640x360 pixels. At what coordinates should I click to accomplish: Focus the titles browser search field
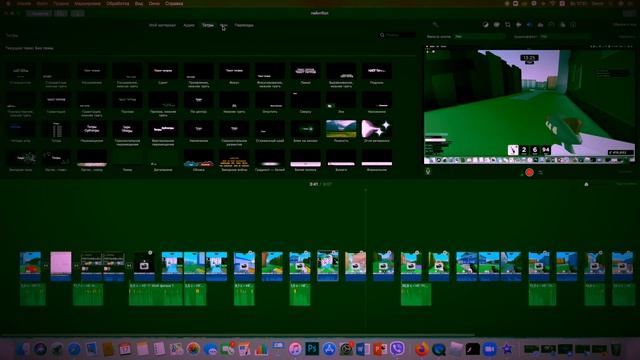coord(398,35)
